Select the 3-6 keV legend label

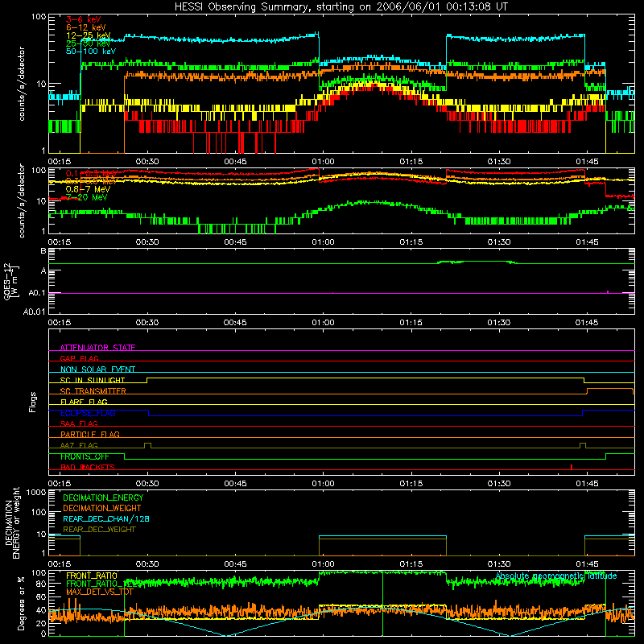[83, 19]
